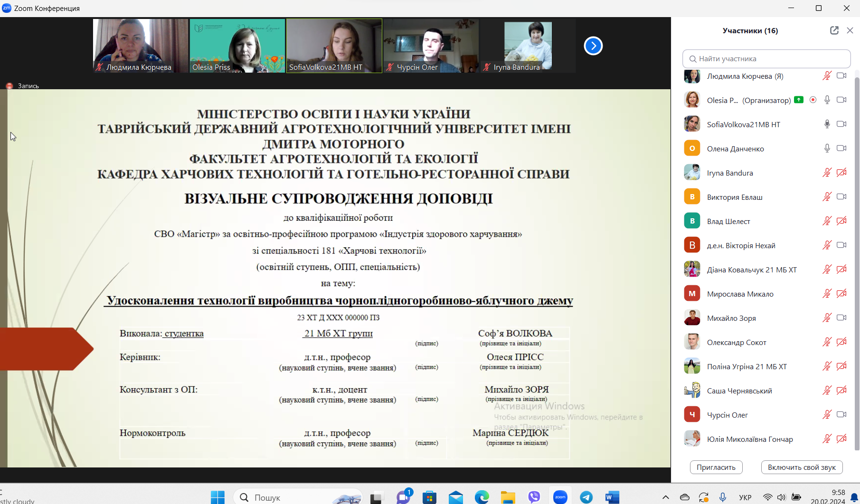Click the taskbar 'Пошук' search box

pyautogui.click(x=298, y=497)
